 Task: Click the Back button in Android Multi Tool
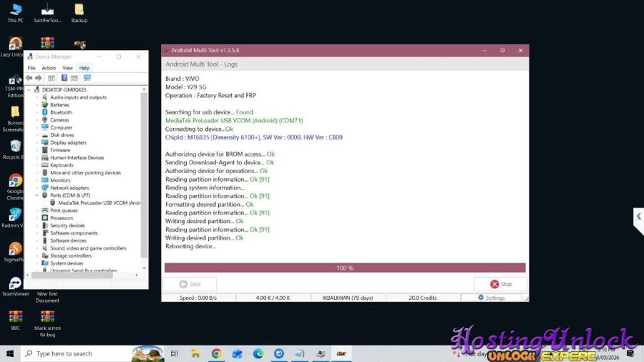pyautogui.click(x=190, y=284)
